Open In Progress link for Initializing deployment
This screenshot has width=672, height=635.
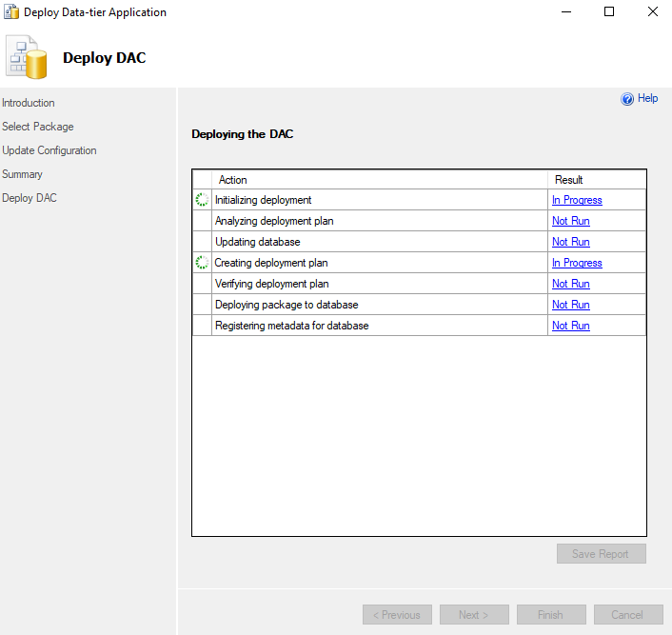(577, 200)
